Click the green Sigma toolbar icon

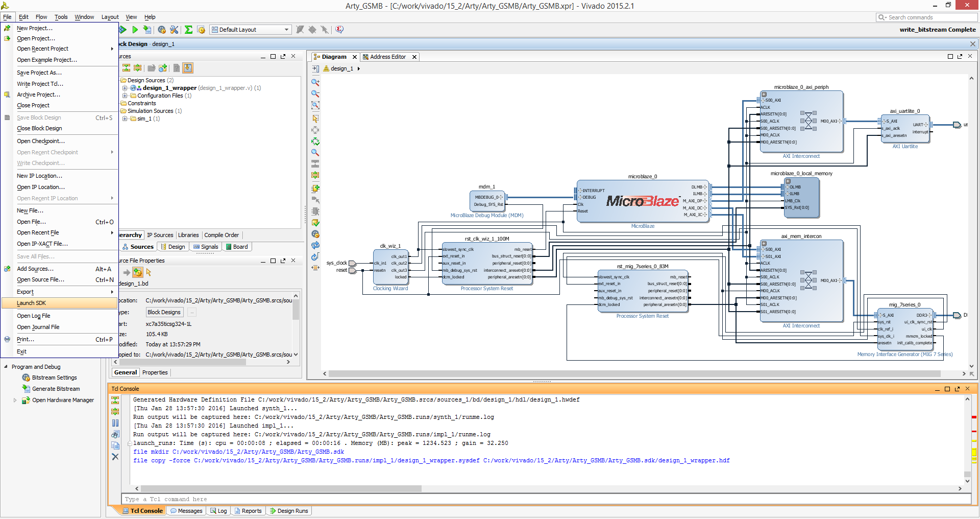(x=188, y=30)
